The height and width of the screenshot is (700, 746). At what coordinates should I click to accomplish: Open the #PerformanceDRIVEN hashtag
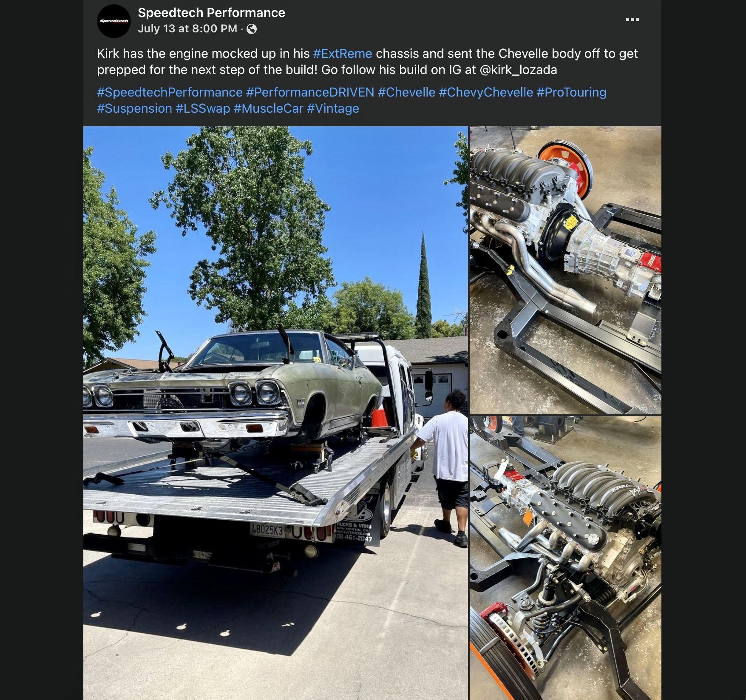(x=310, y=92)
